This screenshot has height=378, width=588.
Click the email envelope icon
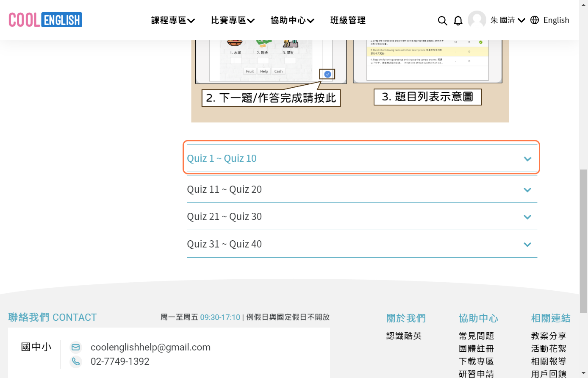[x=76, y=347]
